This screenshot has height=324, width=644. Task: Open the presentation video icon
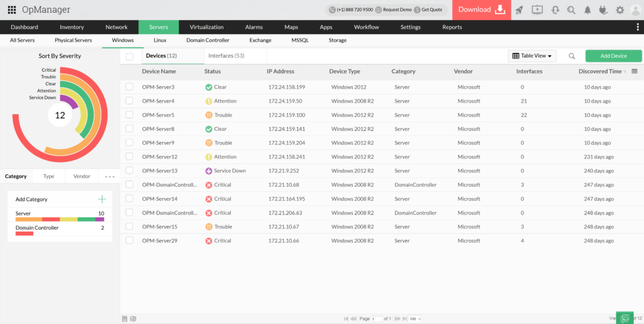pos(536,10)
